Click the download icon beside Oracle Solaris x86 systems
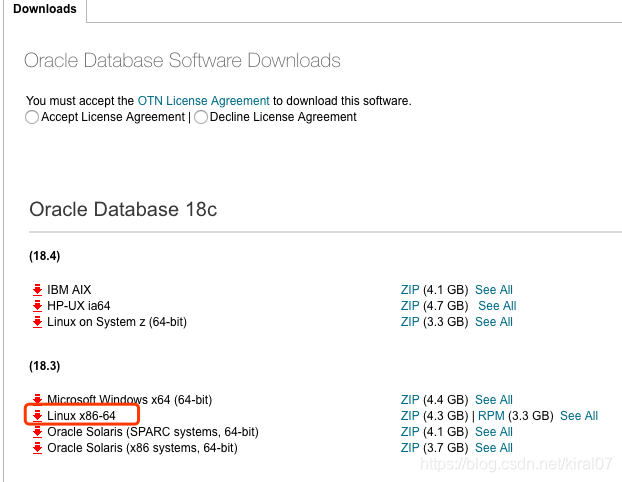 (37, 448)
